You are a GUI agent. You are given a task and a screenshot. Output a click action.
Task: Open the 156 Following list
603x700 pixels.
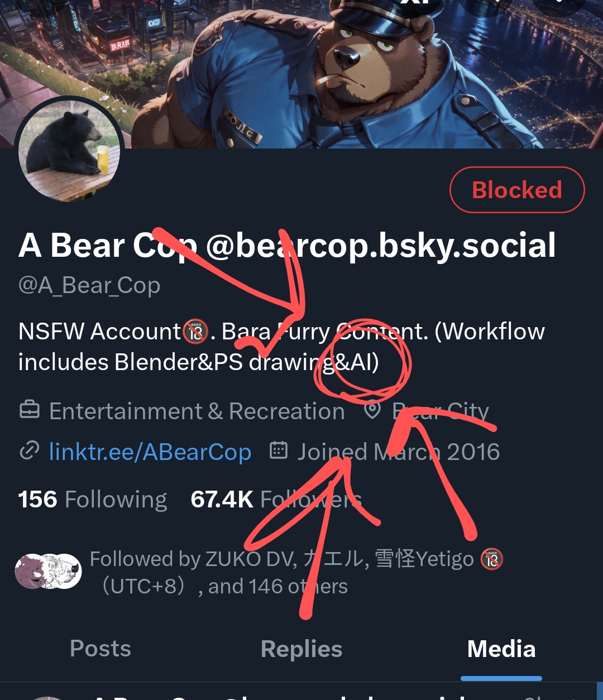point(93,499)
